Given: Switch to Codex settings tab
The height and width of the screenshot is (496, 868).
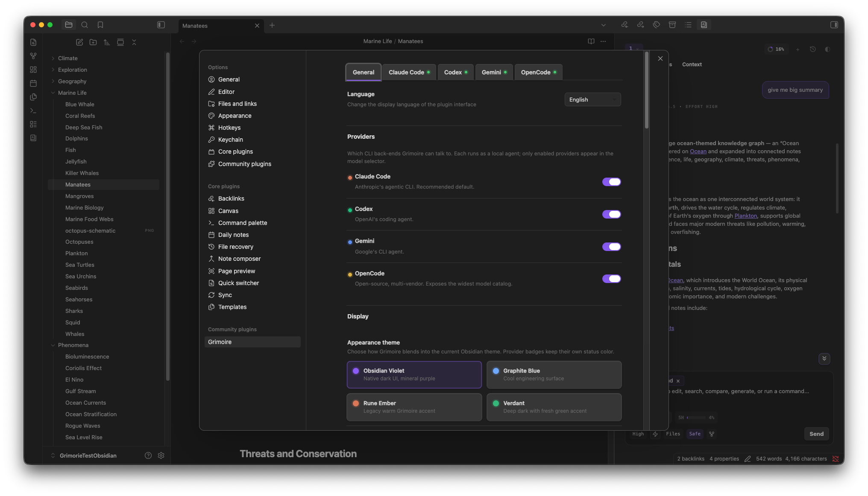Looking at the screenshot, I should tap(456, 72).
